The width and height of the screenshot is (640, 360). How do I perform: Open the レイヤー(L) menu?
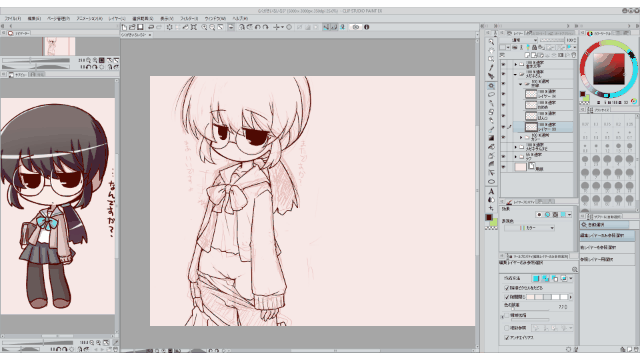[117, 19]
